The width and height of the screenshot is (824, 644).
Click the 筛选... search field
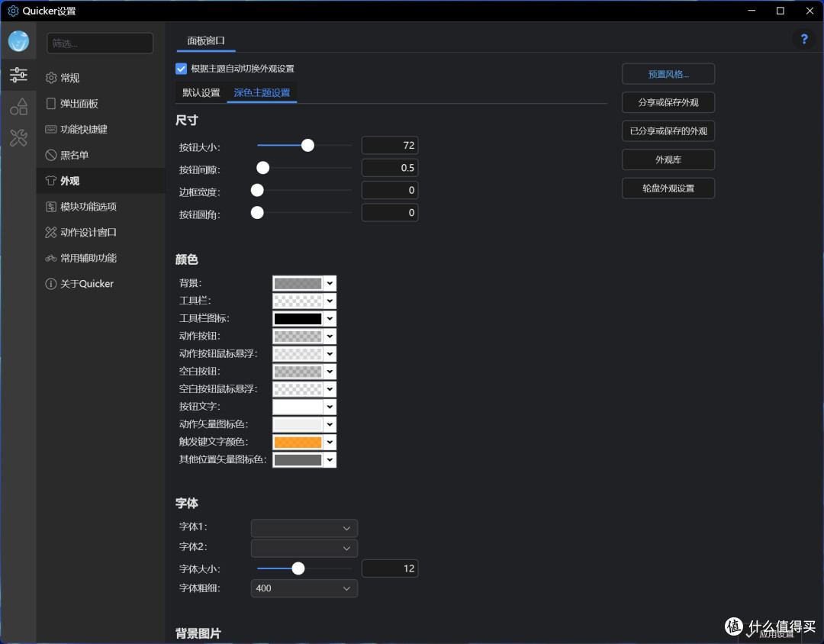(x=100, y=43)
